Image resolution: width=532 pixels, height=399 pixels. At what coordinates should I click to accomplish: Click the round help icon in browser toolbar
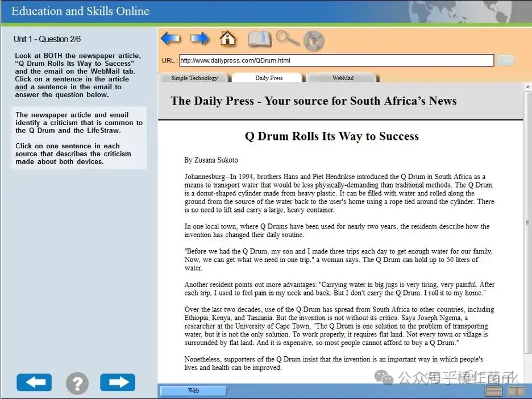[x=314, y=41]
